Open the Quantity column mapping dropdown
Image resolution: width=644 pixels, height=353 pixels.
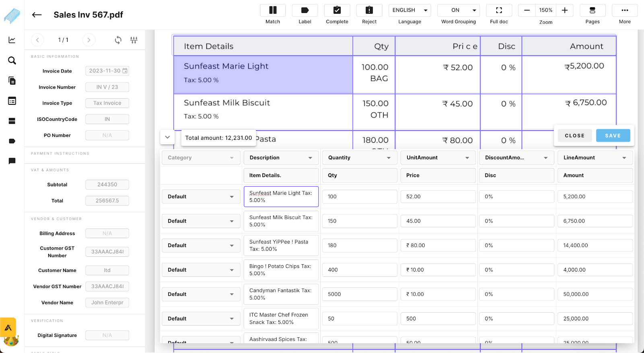click(x=359, y=158)
